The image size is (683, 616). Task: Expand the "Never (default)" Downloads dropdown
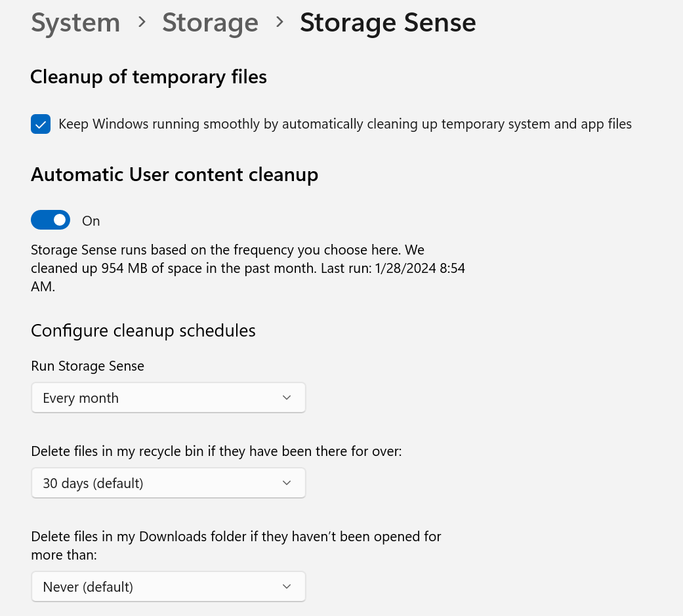pos(168,586)
